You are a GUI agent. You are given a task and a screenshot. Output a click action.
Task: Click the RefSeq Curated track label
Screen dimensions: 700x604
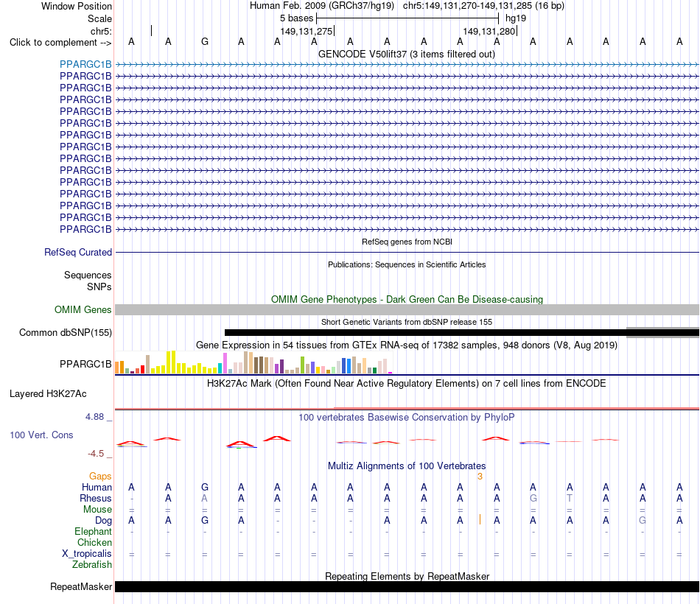[x=78, y=252]
